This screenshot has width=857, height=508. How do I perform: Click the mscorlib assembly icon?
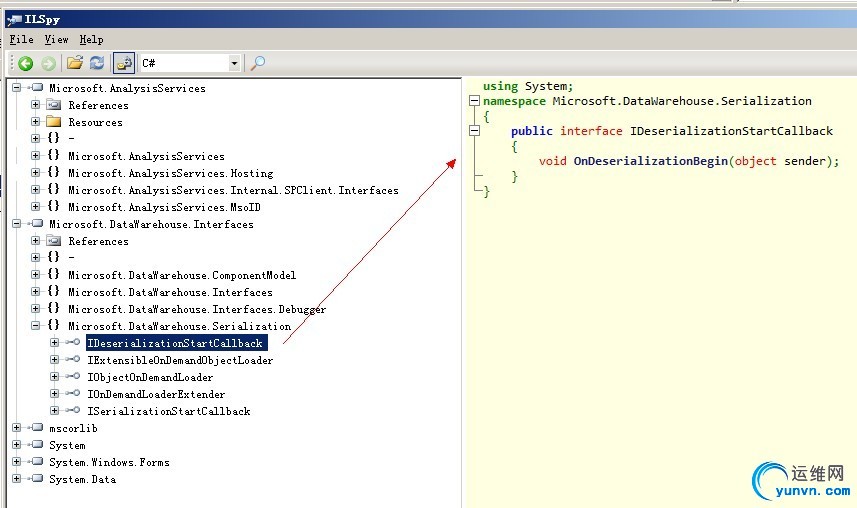pos(35,428)
